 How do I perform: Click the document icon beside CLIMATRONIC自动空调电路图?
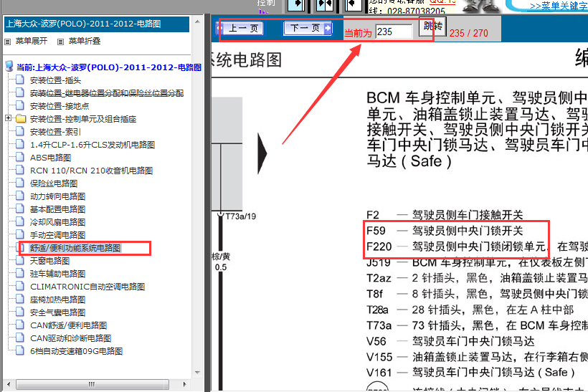pos(20,287)
